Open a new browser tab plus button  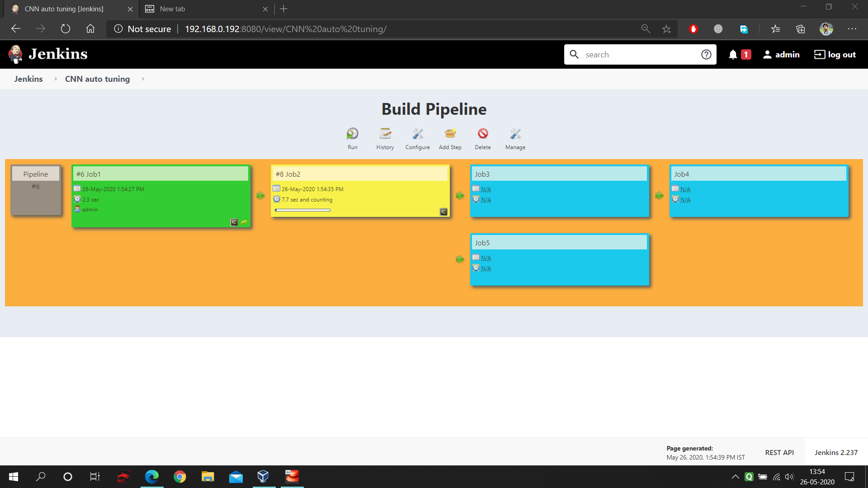283,9
